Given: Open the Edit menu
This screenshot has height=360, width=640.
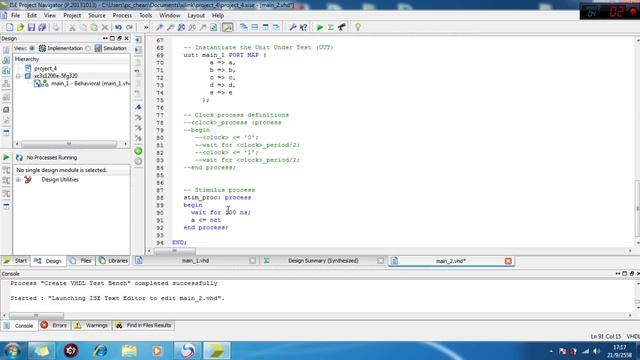Looking at the screenshot, I should point(32,16).
